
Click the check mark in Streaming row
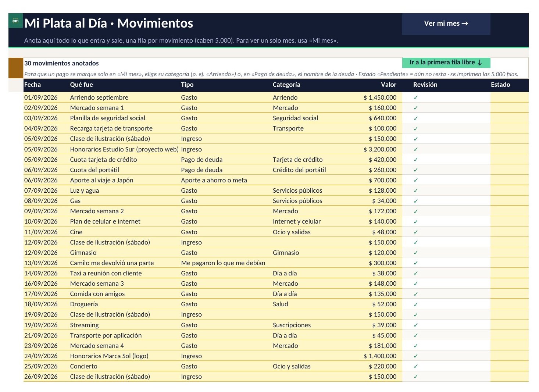click(416, 325)
